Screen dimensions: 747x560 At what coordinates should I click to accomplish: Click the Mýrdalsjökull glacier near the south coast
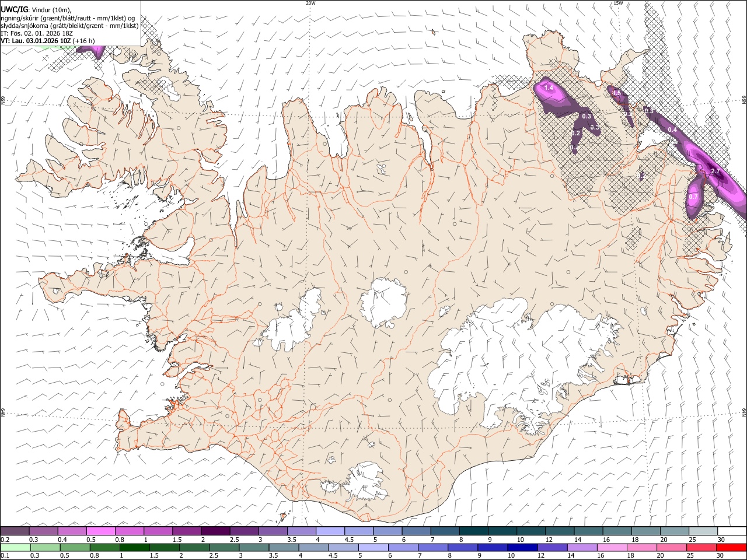pyautogui.click(x=365, y=481)
